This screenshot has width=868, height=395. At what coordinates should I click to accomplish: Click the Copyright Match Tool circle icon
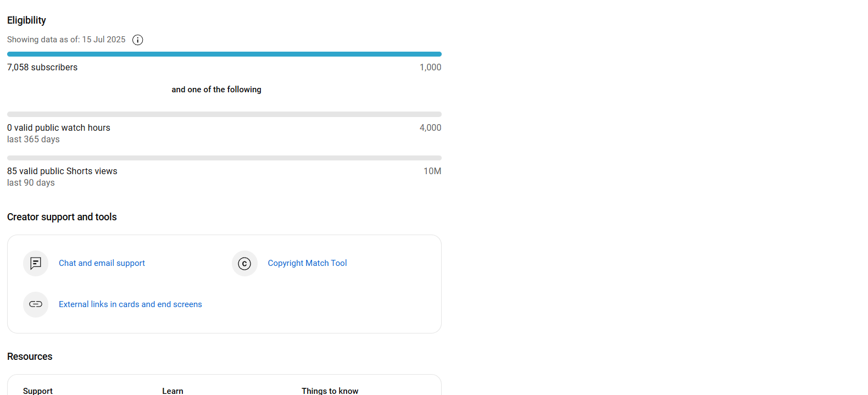coord(244,264)
